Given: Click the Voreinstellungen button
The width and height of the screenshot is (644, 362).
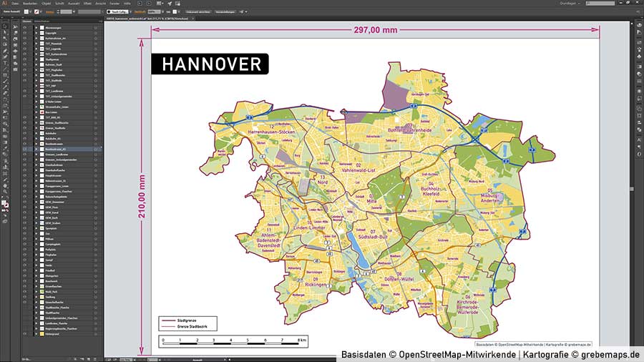Looking at the screenshot, I should click(x=223, y=11).
